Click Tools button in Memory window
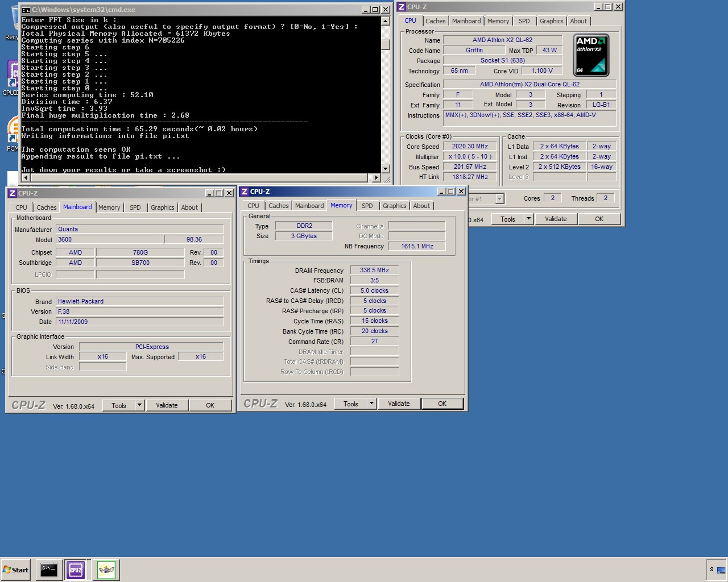 point(351,404)
